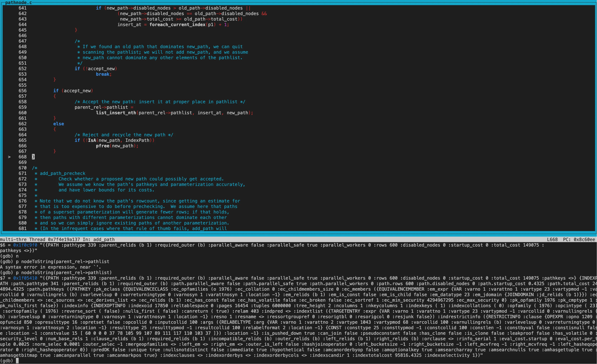Click the 0x1f05410 address in $7 output
This screenshot has width=597, height=364.
pos(25,278)
